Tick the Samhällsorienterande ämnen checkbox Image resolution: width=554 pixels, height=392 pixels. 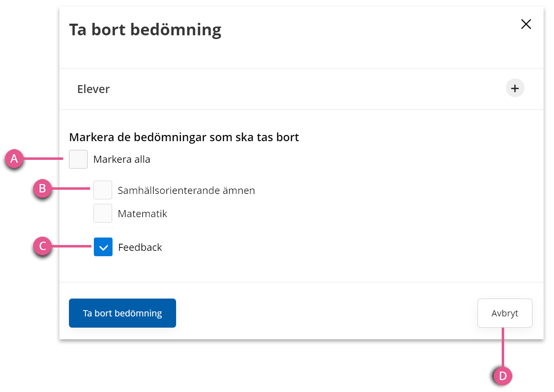103,190
